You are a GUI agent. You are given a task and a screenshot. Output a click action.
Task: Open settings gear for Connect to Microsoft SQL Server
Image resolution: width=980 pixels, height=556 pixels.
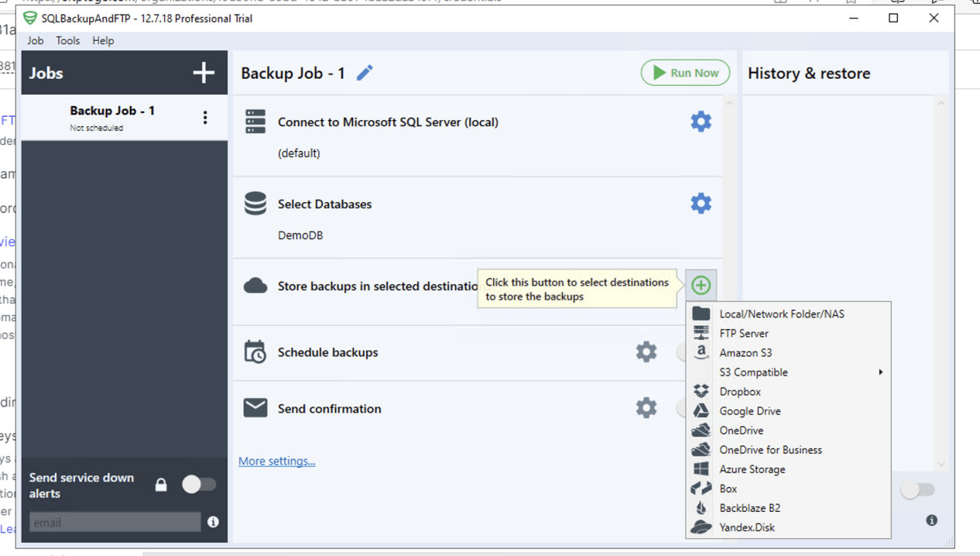pyautogui.click(x=701, y=122)
